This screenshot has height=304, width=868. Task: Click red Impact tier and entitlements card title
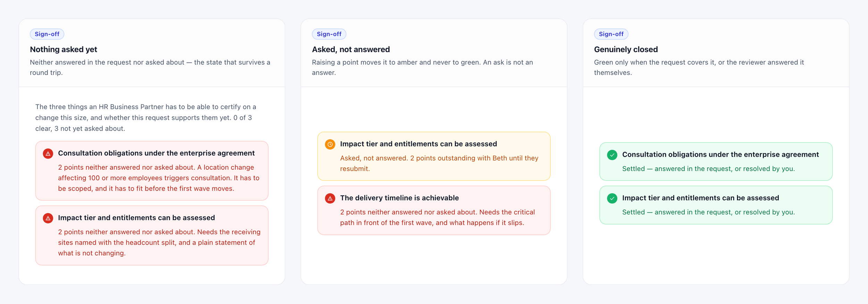pyautogui.click(x=136, y=218)
